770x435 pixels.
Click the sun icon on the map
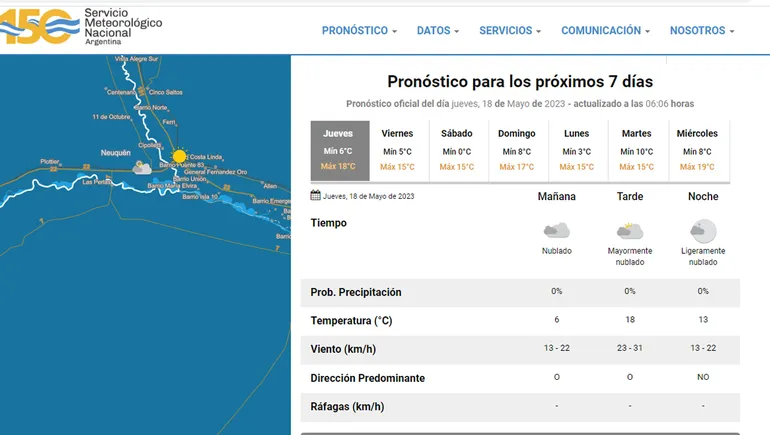coord(179,156)
